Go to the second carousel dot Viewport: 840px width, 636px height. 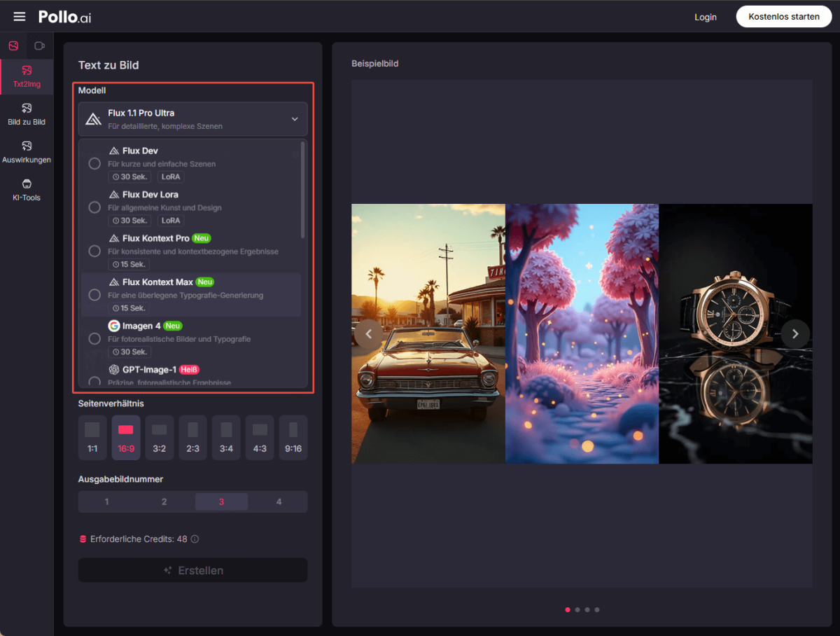[577, 610]
